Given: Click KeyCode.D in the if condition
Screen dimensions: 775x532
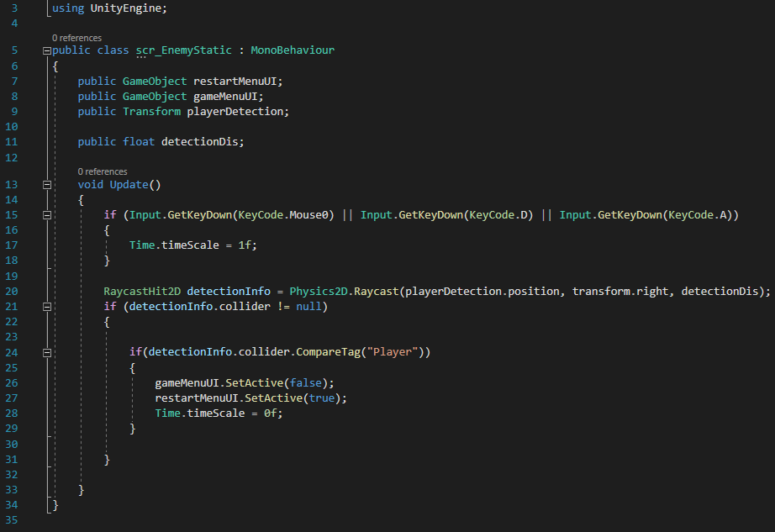Looking at the screenshot, I should click(501, 215).
